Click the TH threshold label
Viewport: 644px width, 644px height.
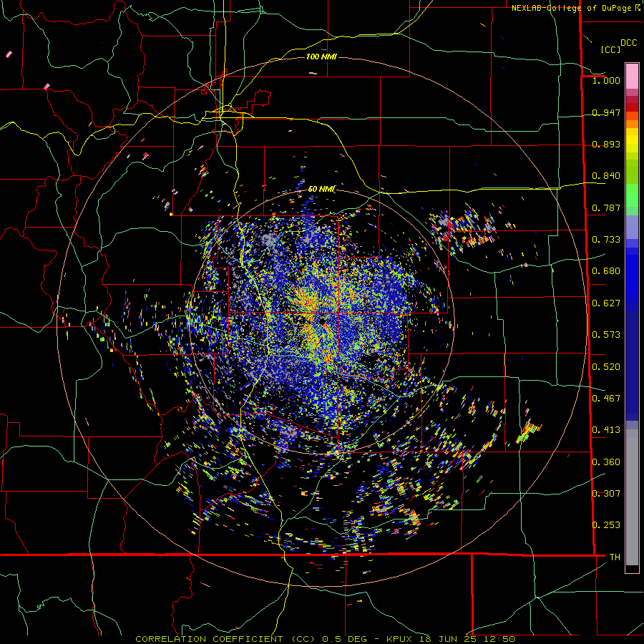(x=615, y=557)
